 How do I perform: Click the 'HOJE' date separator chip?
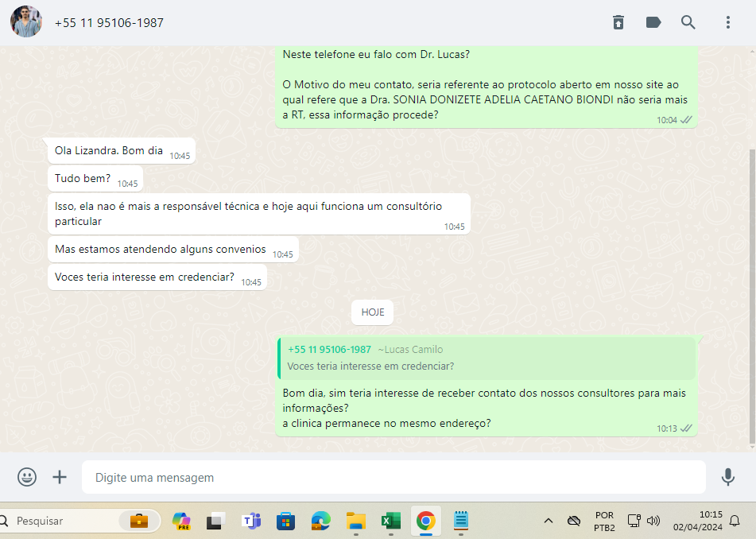[x=372, y=312]
